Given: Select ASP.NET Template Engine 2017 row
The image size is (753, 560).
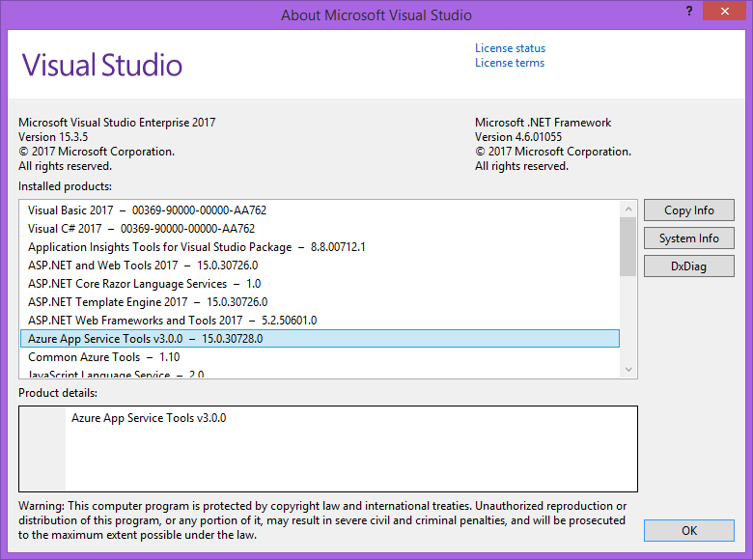Looking at the screenshot, I should [320, 301].
